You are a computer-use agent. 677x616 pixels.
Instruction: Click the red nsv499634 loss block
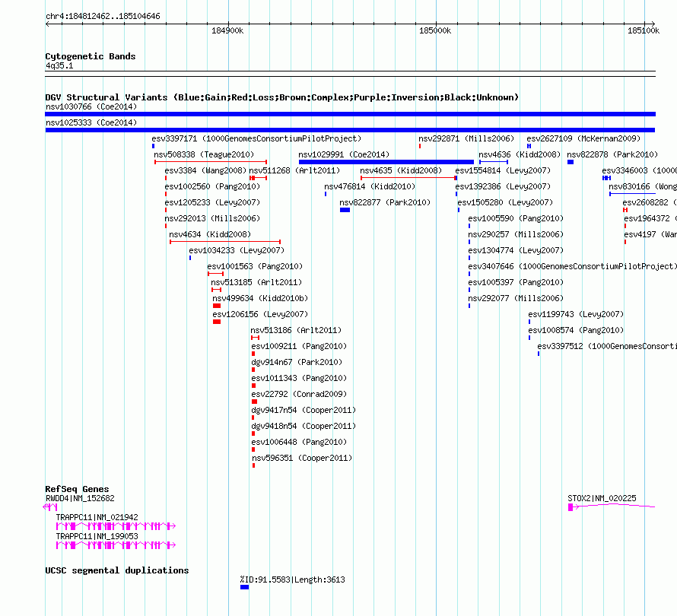(217, 306)
